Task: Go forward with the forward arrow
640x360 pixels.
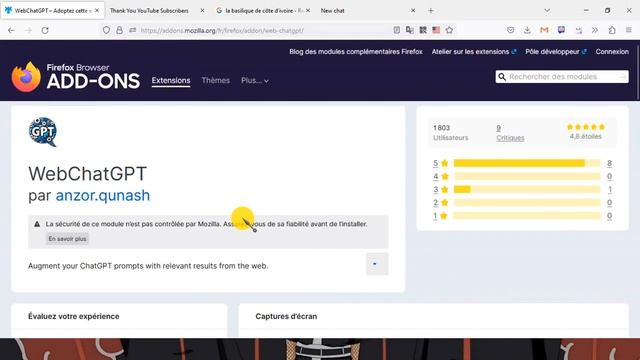Action: point(28,30)
